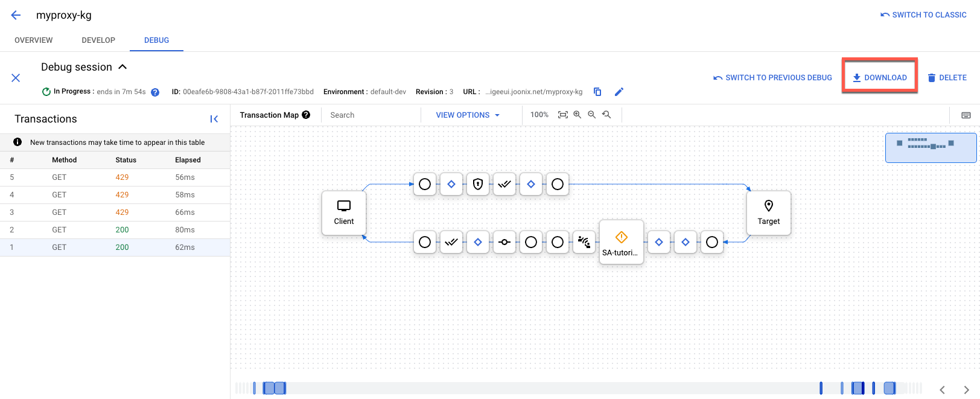The width and height of the screenshot is (980, 399).
Task: Switch to the DEBUG tab
Action: (x=156, y=40)
